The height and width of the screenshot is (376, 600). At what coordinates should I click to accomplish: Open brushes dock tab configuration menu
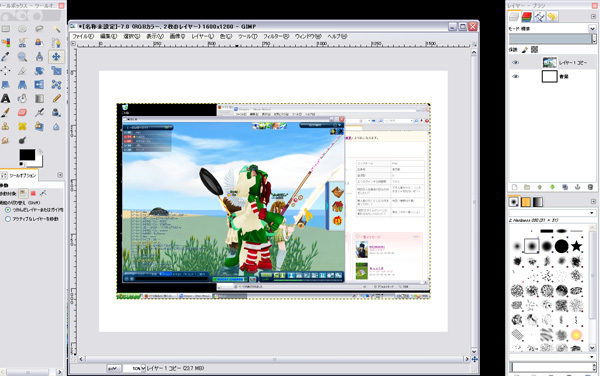pos(593,202)
